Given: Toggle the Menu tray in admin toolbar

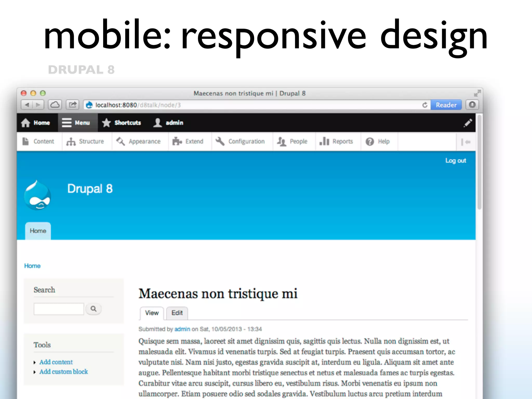Looking at the screenshot, I should [x=78, y=123].
